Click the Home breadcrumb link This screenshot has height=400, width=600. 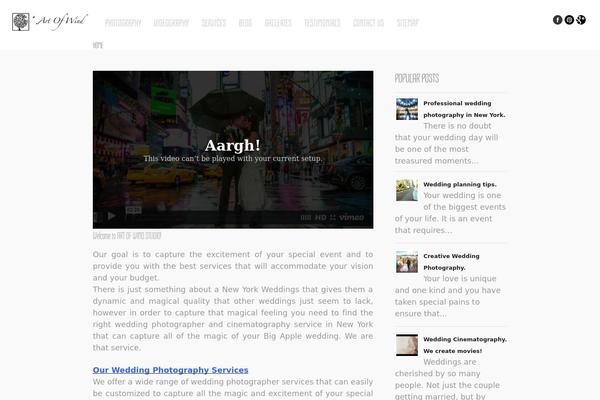click(x=98, y=45)
